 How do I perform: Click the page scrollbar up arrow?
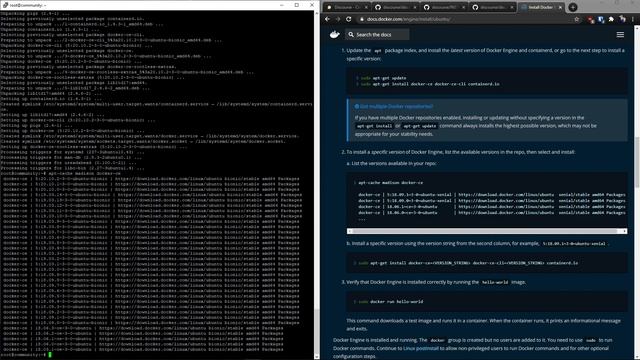637,27
